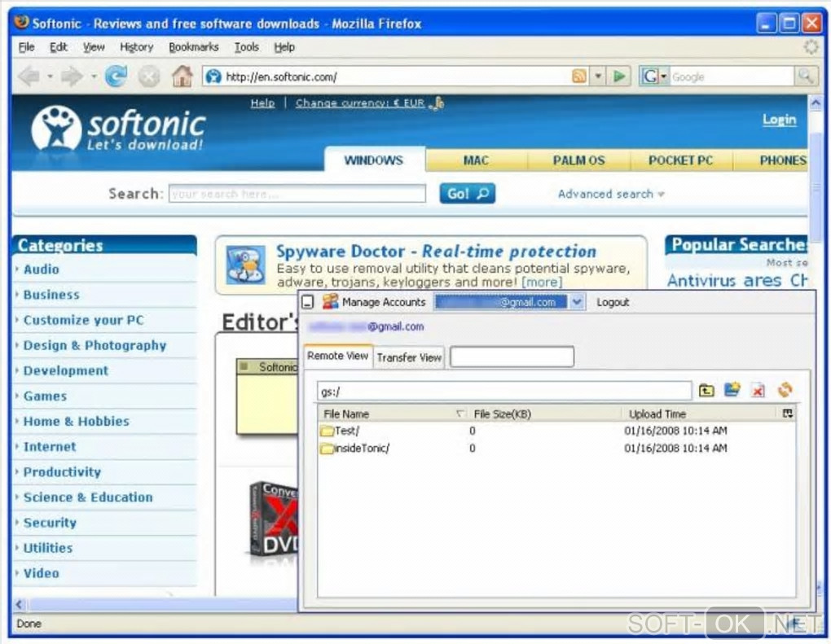Click the Logout button
The height and width of the screenshot is (644, 831).
click(x=613, y=302)
